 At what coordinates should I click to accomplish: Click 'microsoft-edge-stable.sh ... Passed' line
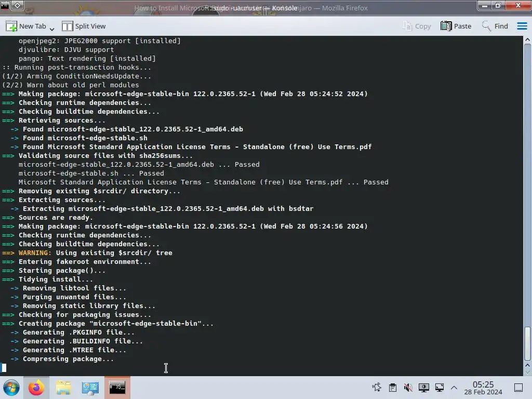(91, 174)
